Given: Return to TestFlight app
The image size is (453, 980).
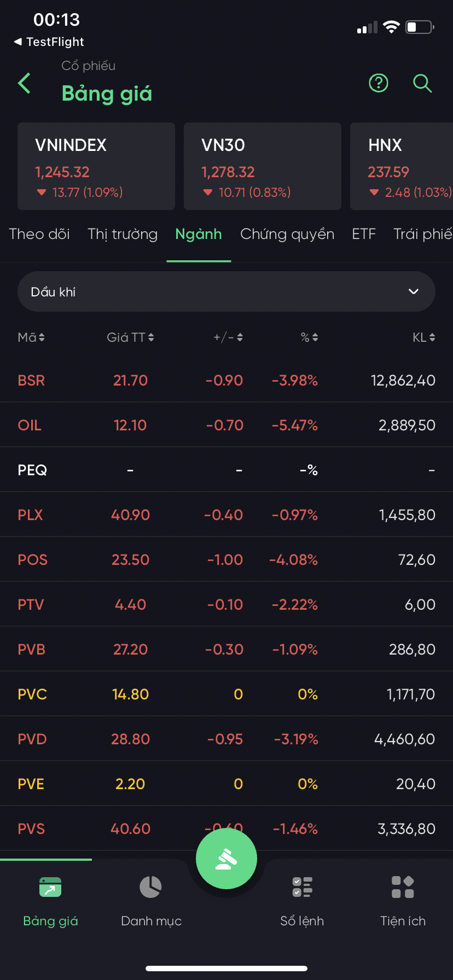Looking at the screenshot, I should pos(49,42).
